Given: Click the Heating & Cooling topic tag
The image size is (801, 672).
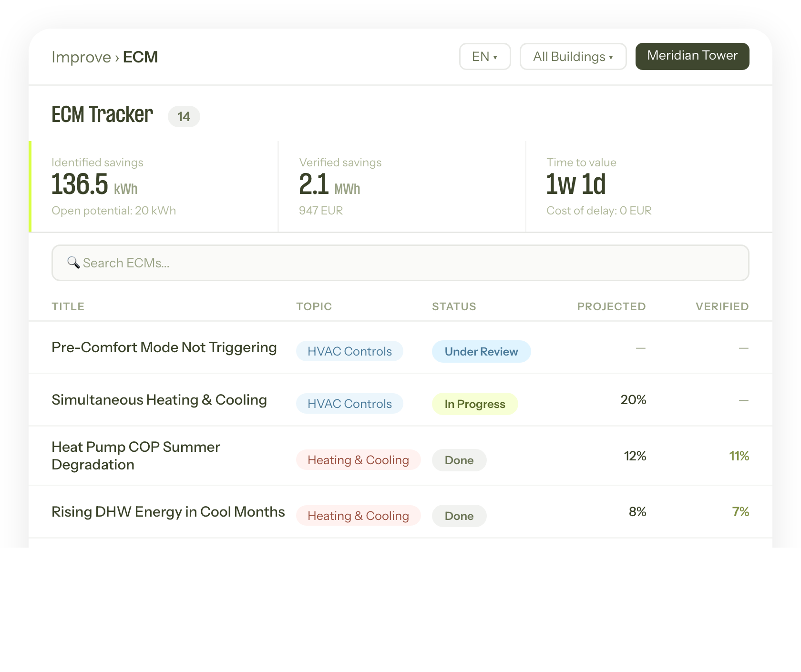Looking at the screenshot, I should coord(358,460).
